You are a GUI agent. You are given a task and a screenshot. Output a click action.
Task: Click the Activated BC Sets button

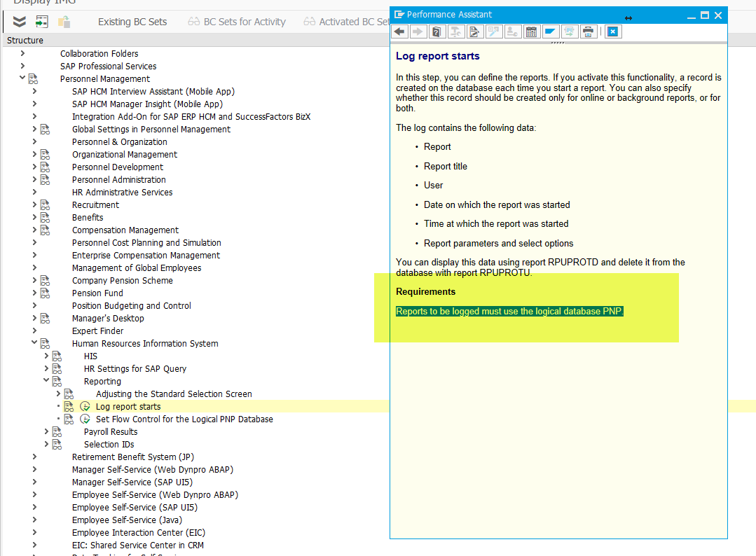click(346, 22)
